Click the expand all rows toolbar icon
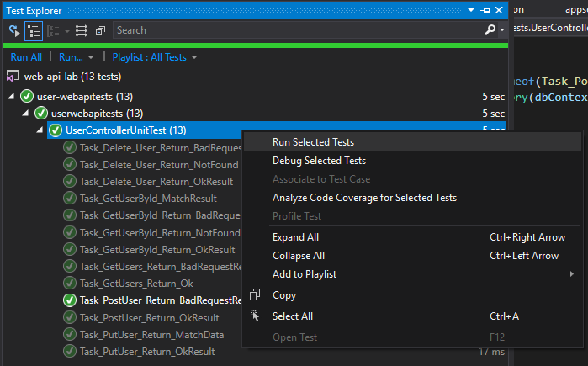 pyautogui.click(x=82, y=30)
